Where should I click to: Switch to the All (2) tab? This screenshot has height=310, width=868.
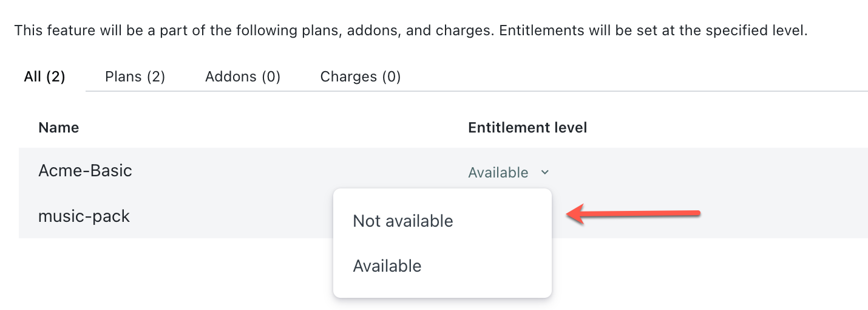44,77
